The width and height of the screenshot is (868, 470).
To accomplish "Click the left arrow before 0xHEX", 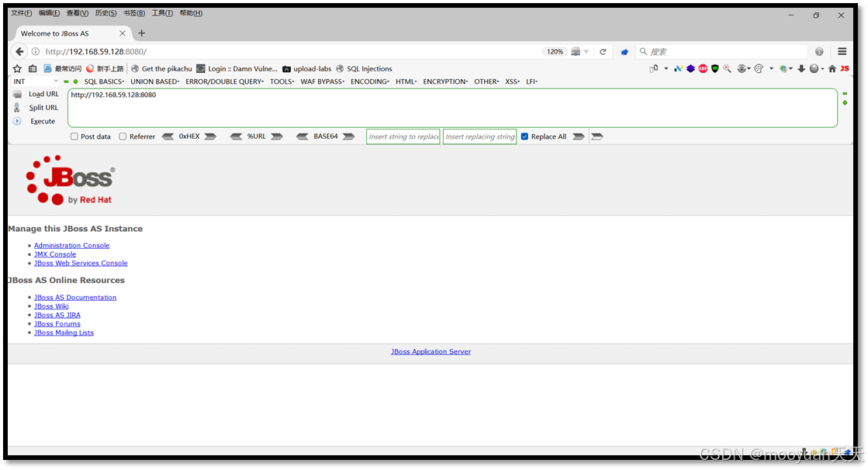I will click(168, 137).
